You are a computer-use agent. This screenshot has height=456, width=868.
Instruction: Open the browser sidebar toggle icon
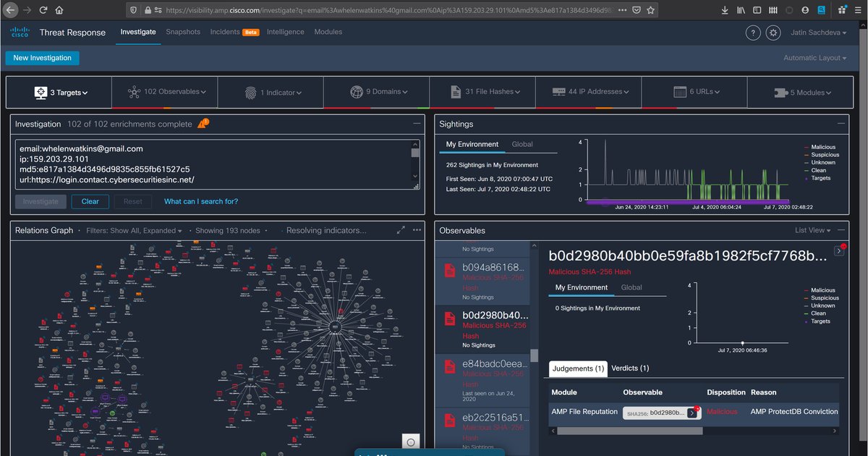(758, 11)
